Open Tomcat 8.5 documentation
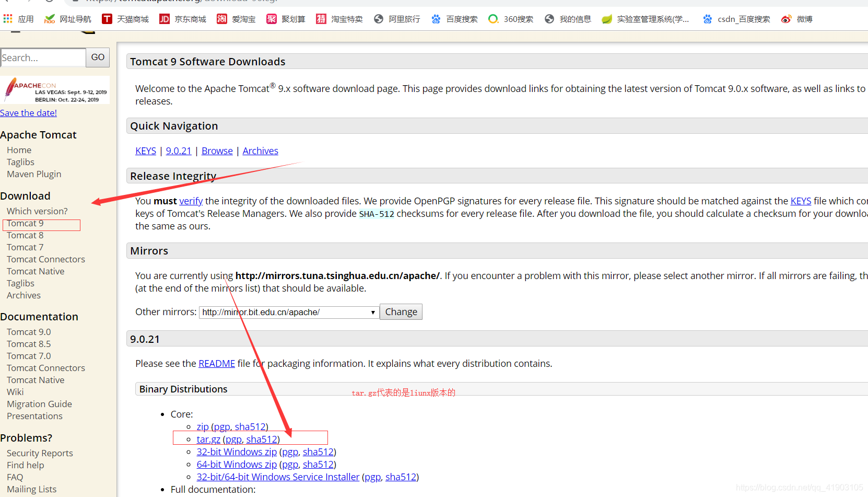 [29, 344]
